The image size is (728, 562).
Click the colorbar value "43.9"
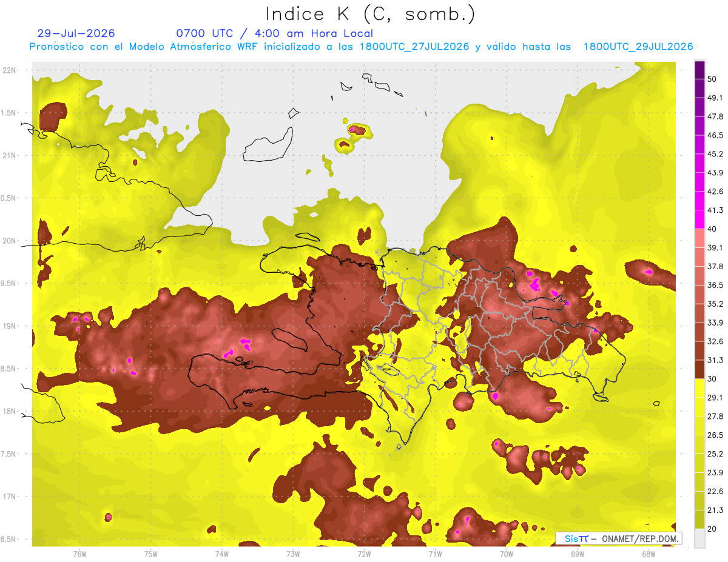click(x=715, y=173)
